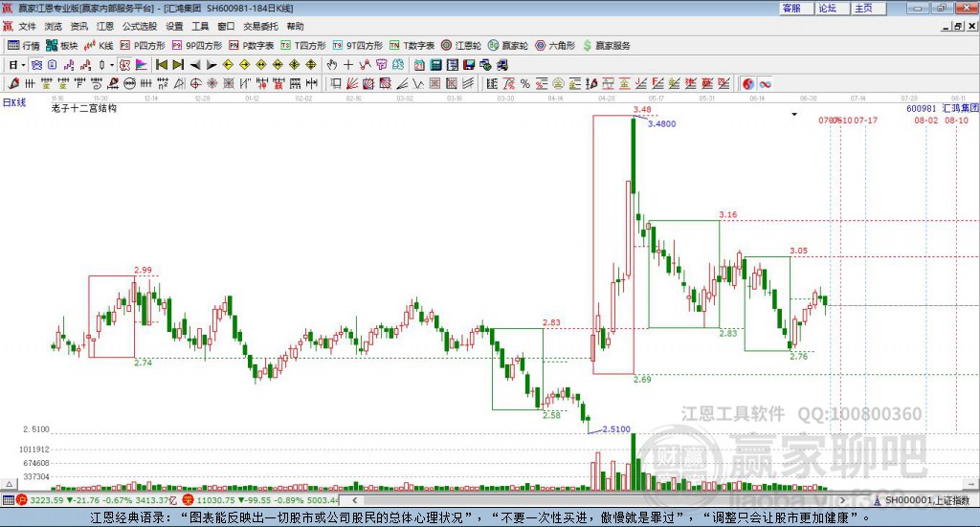This screenshot has width=980, height=527.
Task: Click the 客服 button in title bar
Action: click(795, 8)
